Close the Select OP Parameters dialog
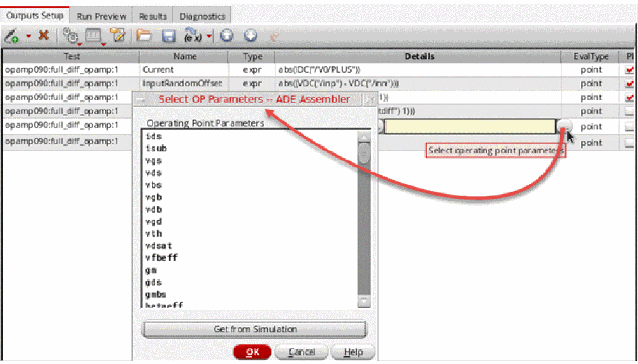The height and width of the screenshot is (364, 638). point(369,100)
